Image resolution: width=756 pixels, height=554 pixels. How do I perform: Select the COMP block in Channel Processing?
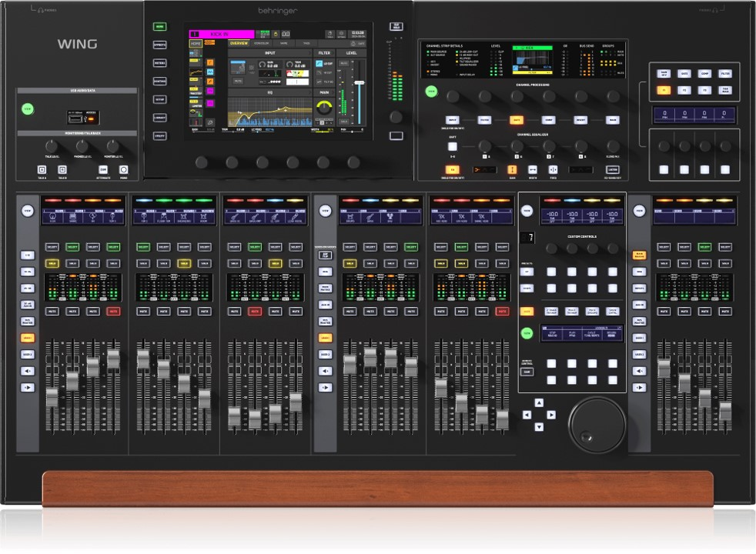(x=549, y=120)
